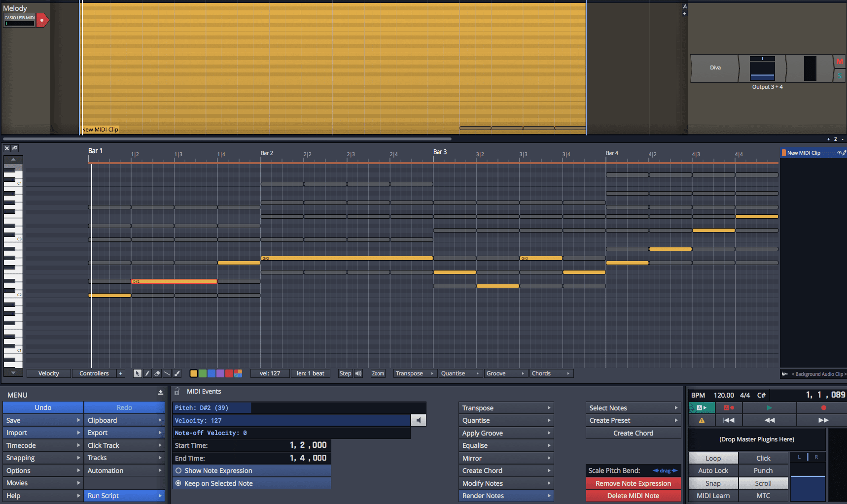The height and width of the screenshot is (504, 847).
Task: Activate the selection arrow tool
Action: point(138,373)
